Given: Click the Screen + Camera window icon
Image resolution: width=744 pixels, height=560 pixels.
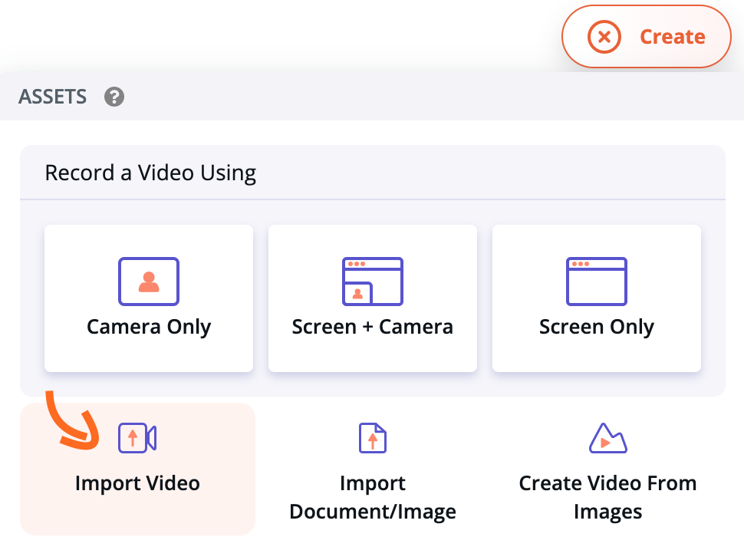Looking at the screenshot, I should coord(373,282).
